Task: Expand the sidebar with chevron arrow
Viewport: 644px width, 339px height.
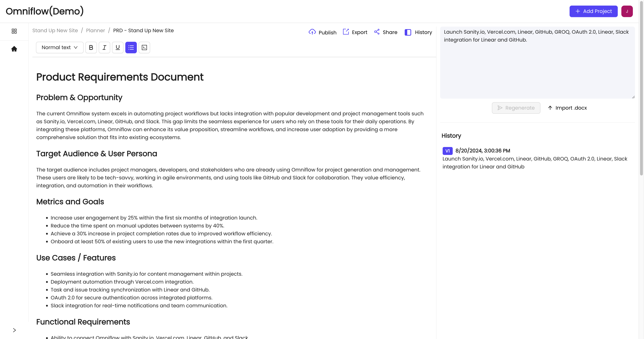Action: tap(14, 330)
